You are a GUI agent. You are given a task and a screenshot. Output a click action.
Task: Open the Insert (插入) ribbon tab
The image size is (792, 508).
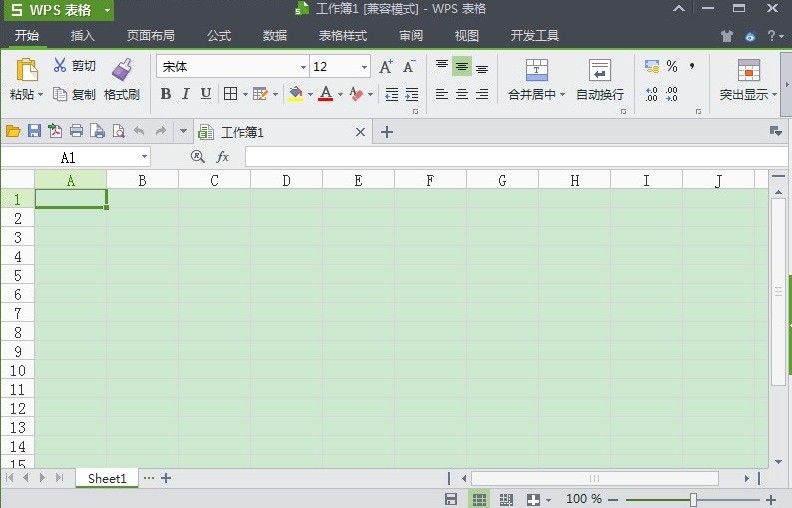pos(83,36)
